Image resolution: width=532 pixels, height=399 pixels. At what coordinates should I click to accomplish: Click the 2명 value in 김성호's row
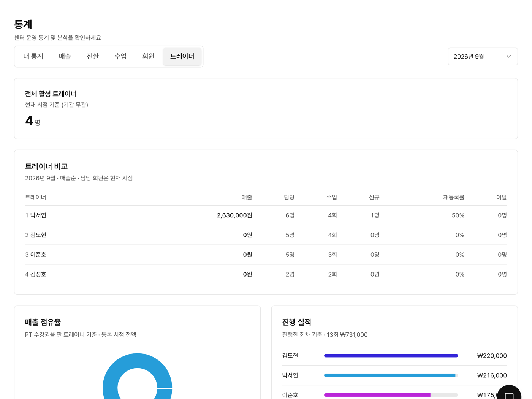click(290, 275)
